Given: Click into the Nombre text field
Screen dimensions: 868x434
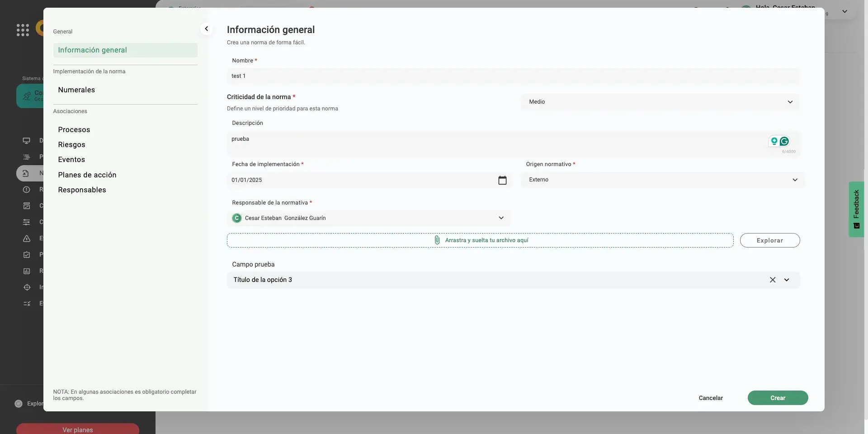Looking at the screenshot, I should point(513,76).
